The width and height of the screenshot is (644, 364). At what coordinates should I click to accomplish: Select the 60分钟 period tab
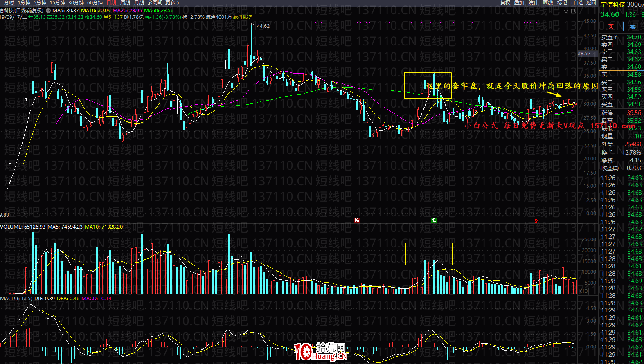click(95, 3)
